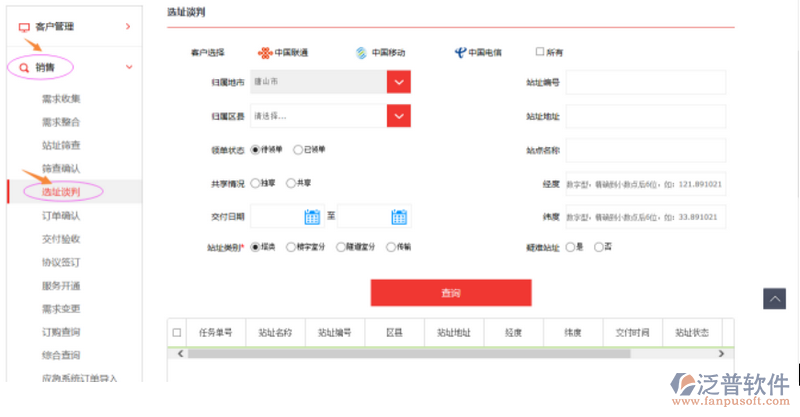The height and width of the screenshot is (417, 800).
Task: Expand the 客户管理 menu section
Action: 128,27
